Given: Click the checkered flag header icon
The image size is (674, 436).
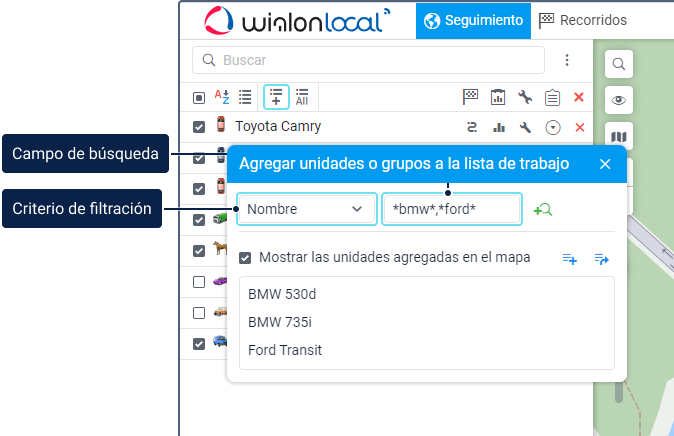Looking at the screenshot, I should pyautogui.click(x=470, y=97).
